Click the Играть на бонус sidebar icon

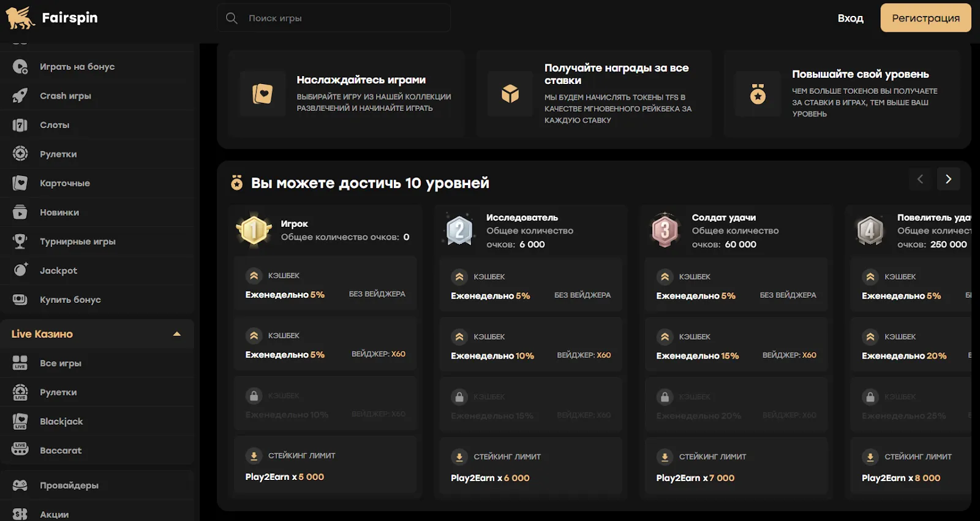click(20, 67)
